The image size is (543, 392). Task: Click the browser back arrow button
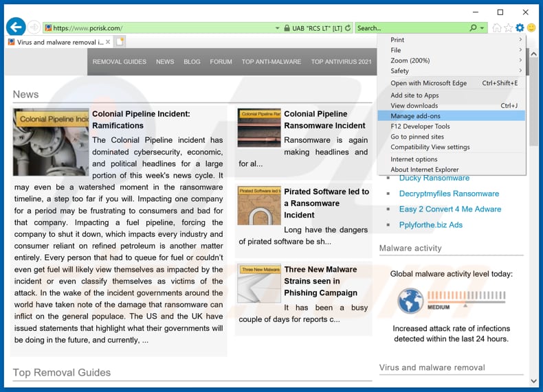(16, 27)
